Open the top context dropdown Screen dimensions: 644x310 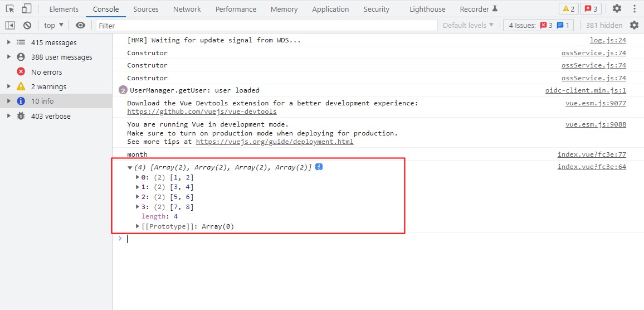[x=54, y=26]
